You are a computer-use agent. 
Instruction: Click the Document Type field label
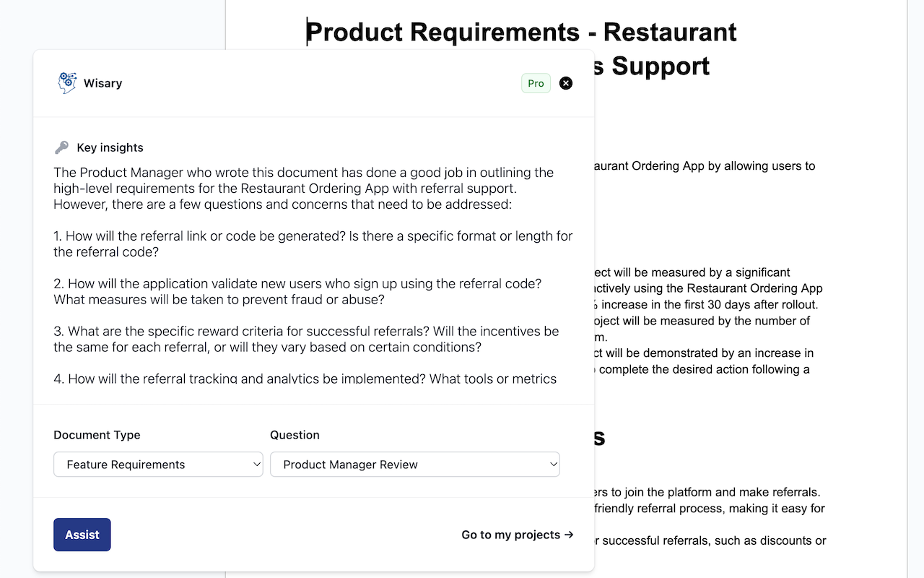click(x=97, y=435)
